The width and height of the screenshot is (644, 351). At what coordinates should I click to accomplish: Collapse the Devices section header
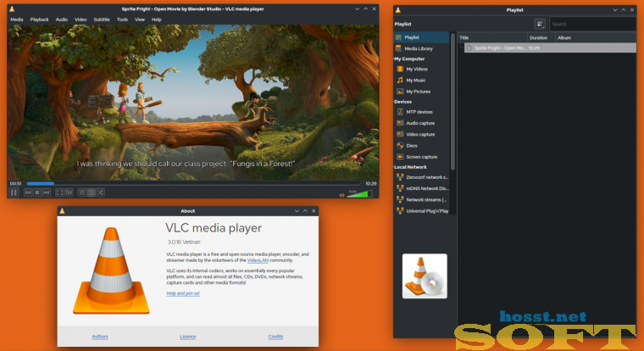coord(402,102)
